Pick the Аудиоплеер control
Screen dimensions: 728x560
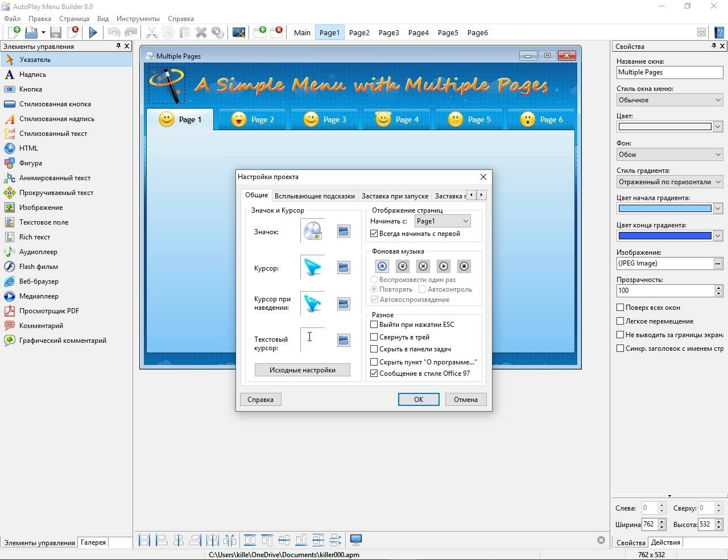66,251
